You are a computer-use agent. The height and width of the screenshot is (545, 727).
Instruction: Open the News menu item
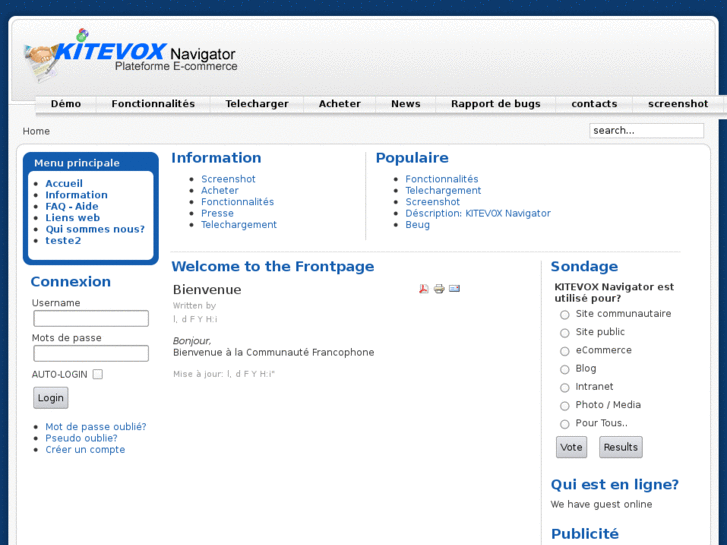(406, 104)
